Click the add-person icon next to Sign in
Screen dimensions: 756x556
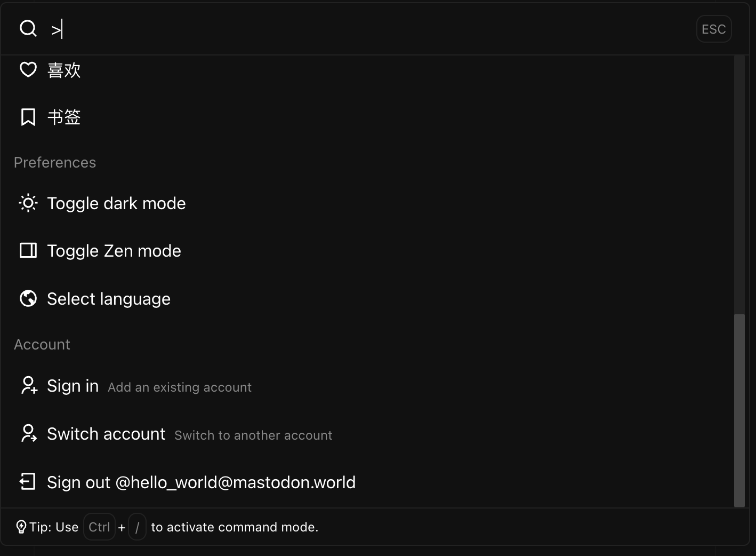(28, 386)
